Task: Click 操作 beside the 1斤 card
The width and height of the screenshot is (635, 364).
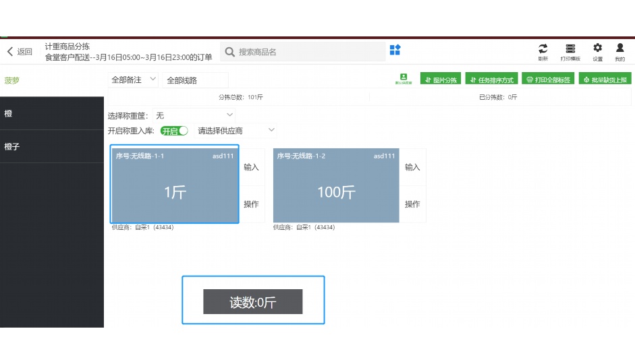Action: pos(251,204)
